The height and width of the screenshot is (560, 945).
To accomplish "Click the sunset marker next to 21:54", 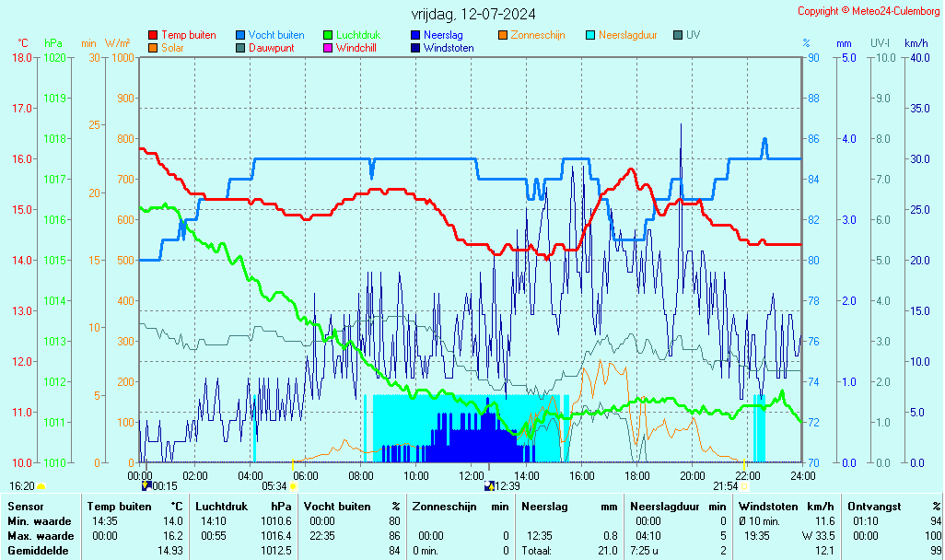I will 744,485.
